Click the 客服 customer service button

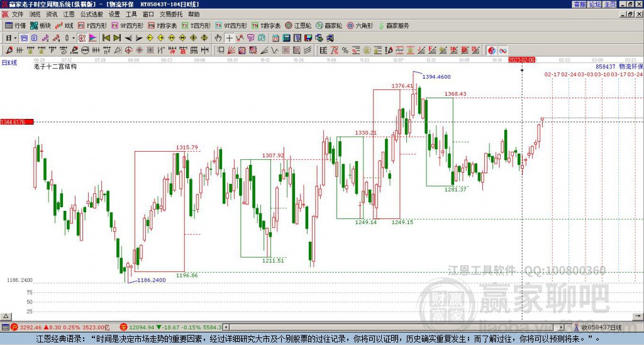pos(579,4)
